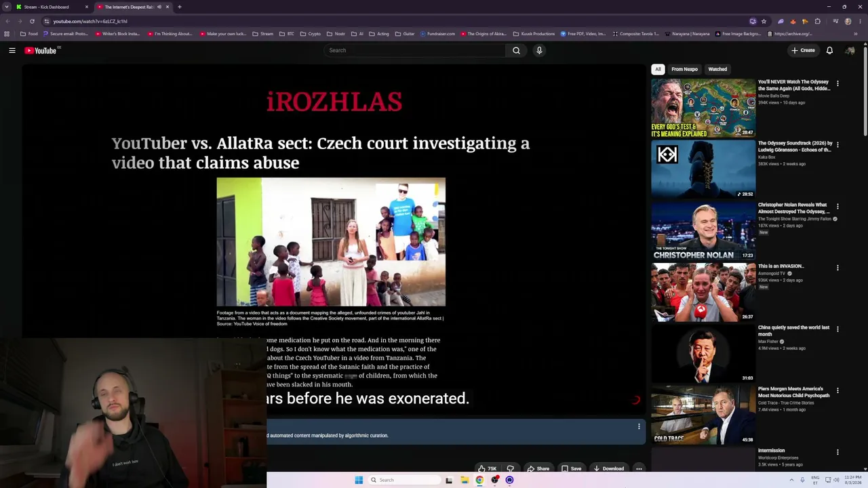Share the video via Share button
The width and height of the screenshot is (868, 488).
click(x=538, y=468)
